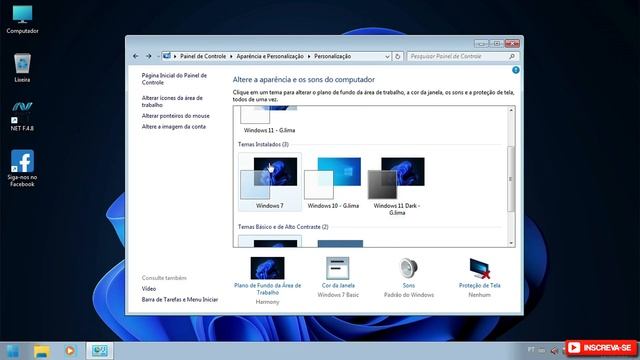This screenshot has height=360, width=640.
Task: Expand the arrow after Painel de Controle
Action: pyautogui.click(x=231, y=56)
